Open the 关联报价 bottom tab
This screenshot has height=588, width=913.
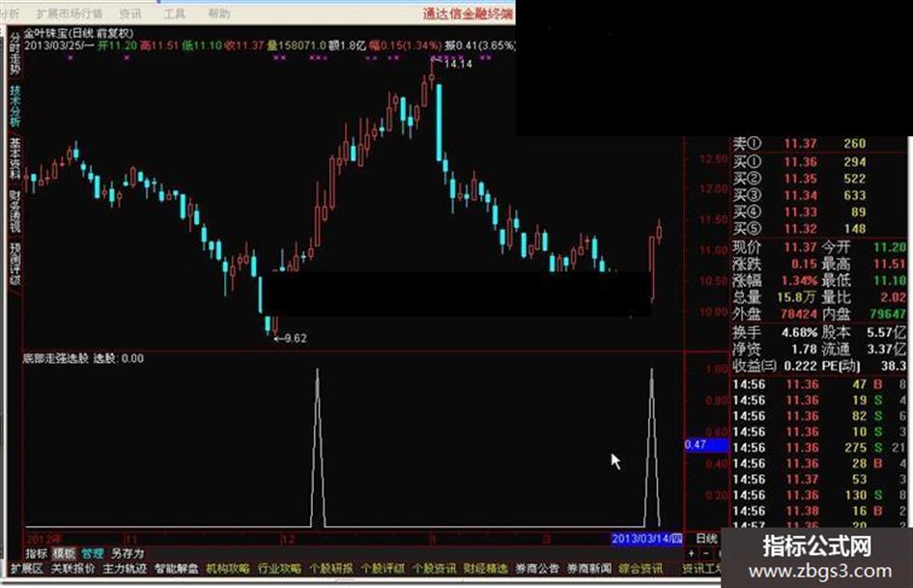tap(72, 568)
